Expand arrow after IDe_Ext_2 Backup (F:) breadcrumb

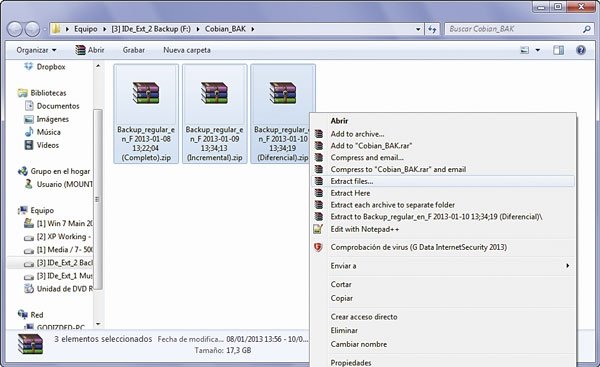coord(198,29)
